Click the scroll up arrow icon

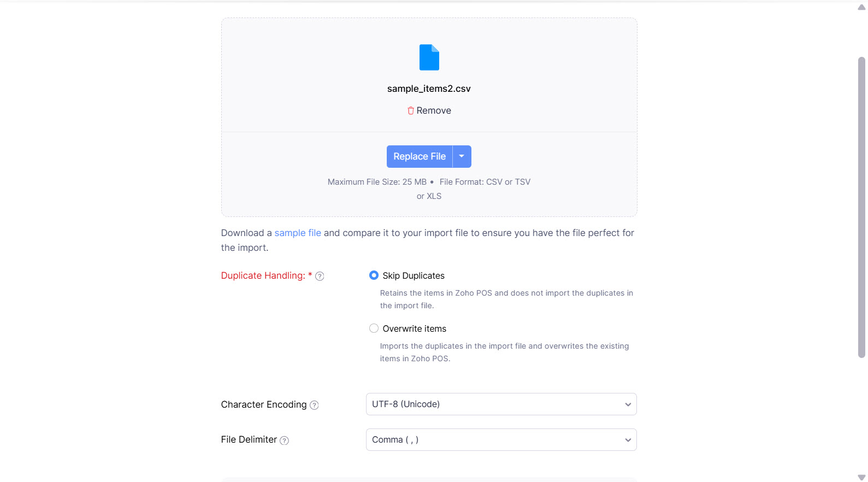[x=861, y=7]
